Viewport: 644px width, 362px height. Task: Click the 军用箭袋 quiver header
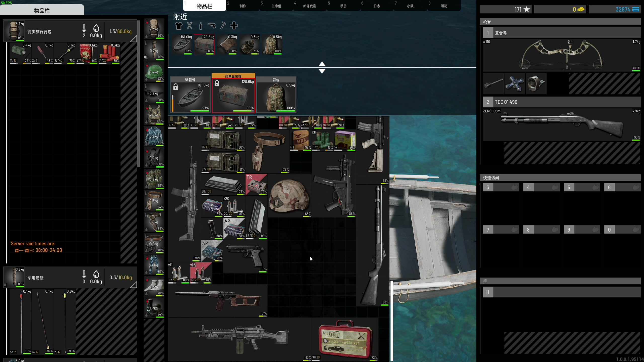click(70, 277)
